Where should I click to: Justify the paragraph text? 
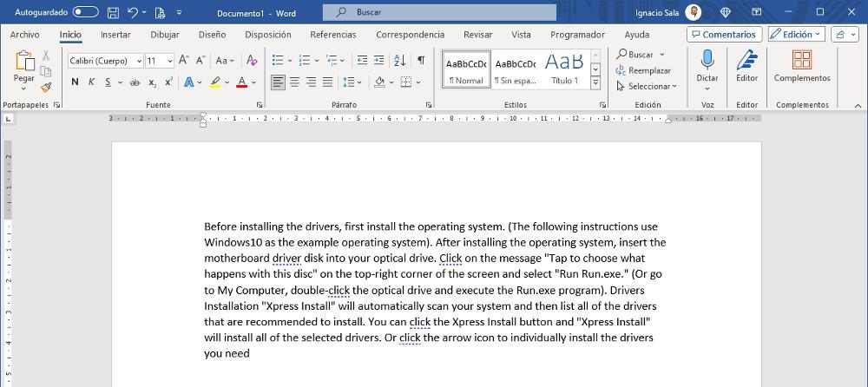tap(328, 82)
